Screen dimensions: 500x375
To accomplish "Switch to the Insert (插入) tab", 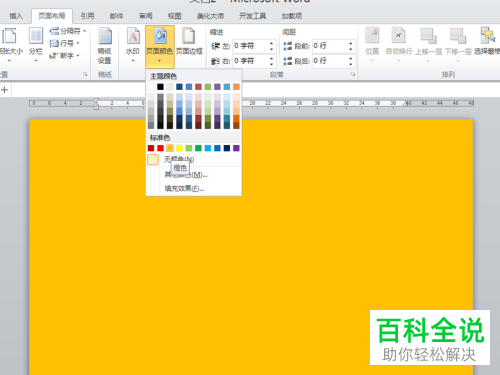I will (x=16, y=16).
